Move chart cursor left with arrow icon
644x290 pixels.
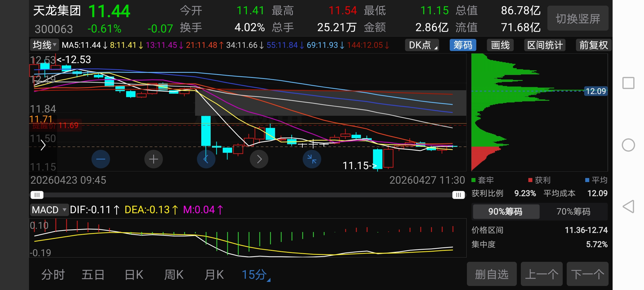pos(206,159)
